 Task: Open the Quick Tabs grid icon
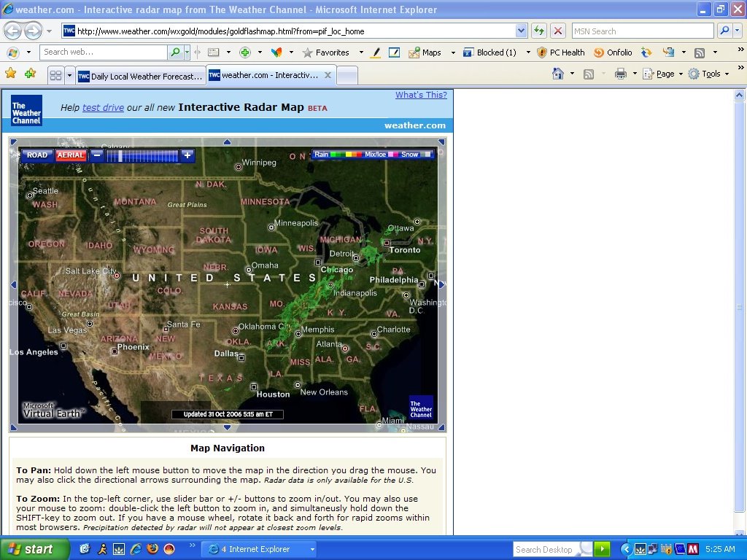click(x=55, y=75)
